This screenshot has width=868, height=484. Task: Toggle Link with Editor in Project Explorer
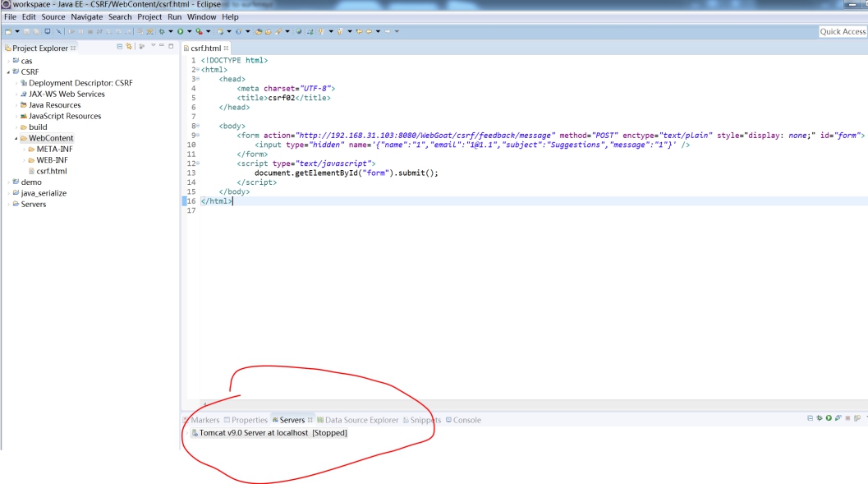click(x=129, y=47)
